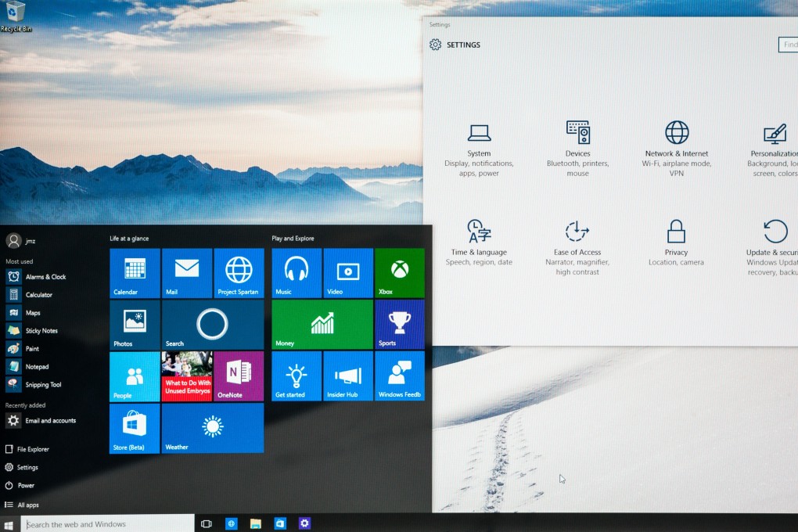
Task: Launch Microsoft Edge from the taskbar
Action: (231, 523)
